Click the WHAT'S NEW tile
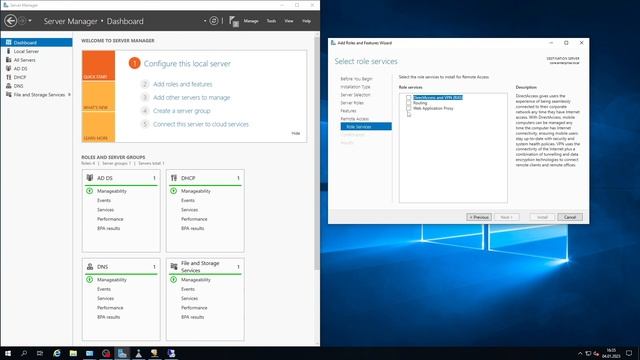 click(98, 96)
